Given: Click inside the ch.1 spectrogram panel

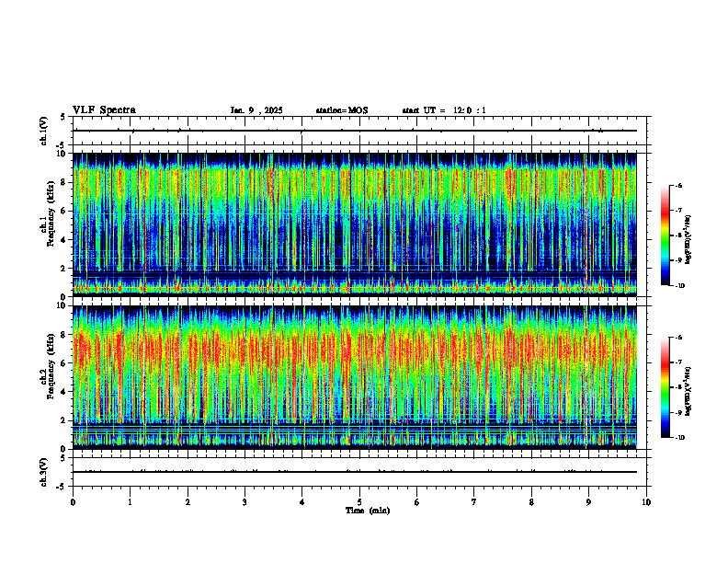Looking at the screenshot, I should (x=355, y=224).
